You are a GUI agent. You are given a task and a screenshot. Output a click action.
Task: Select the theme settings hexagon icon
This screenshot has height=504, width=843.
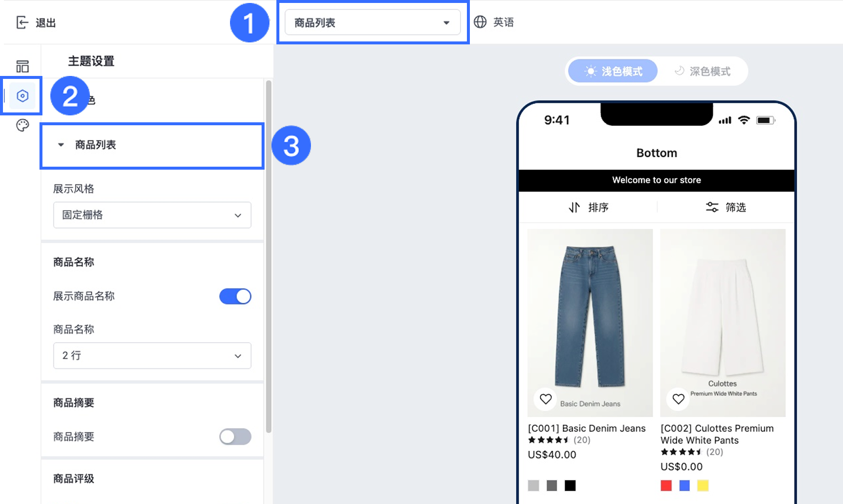22,96
